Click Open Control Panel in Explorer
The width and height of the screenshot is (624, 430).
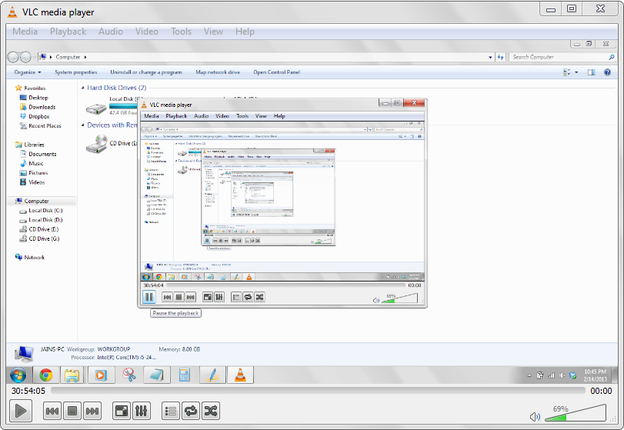277,72
